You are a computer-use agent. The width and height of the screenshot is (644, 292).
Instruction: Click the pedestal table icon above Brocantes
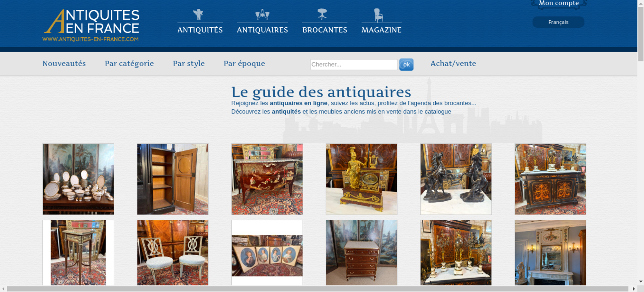(322, 14)
